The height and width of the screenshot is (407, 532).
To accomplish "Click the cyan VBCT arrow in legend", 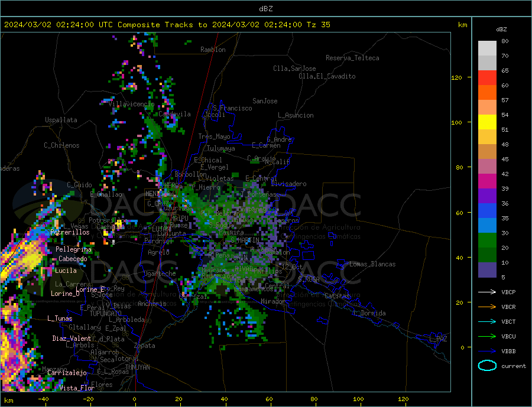I will pyautogui.click(x=487, y=321).
